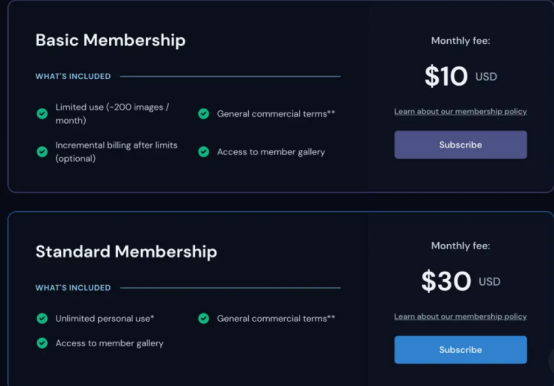Viewport: 554px width, 386px height.
Task: Click the Basic Membership heading
Action: (x=111, y=40)
